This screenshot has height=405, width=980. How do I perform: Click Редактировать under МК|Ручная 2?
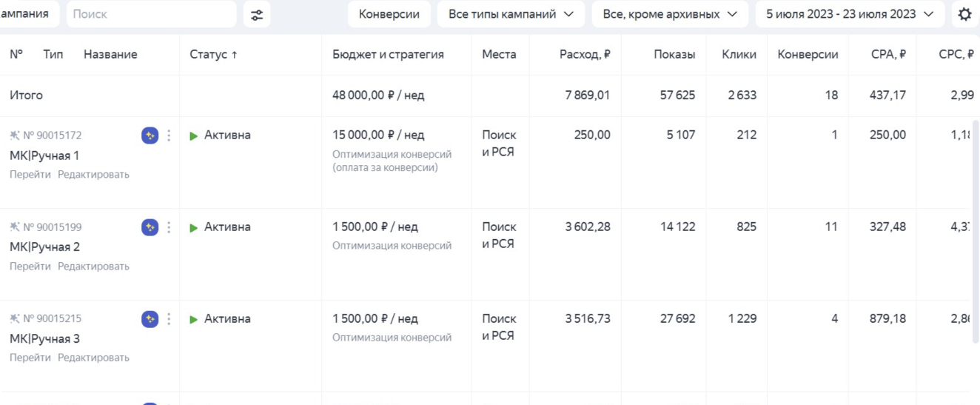(93, 267)
